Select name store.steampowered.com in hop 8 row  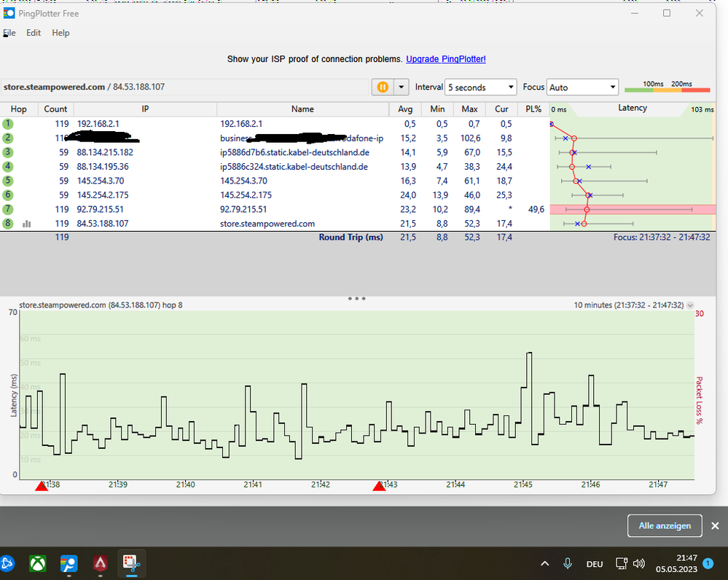(x=267, y=224)
